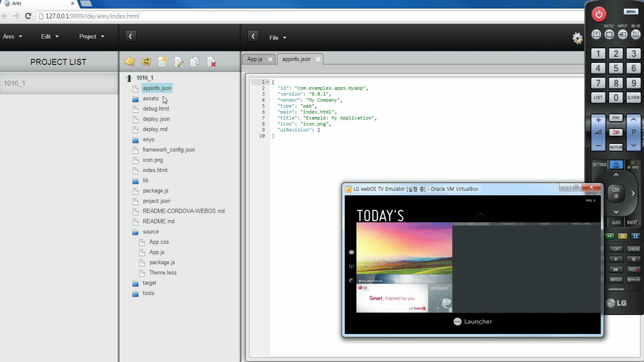Click the new file toolbar icon

tap(162, 61)
